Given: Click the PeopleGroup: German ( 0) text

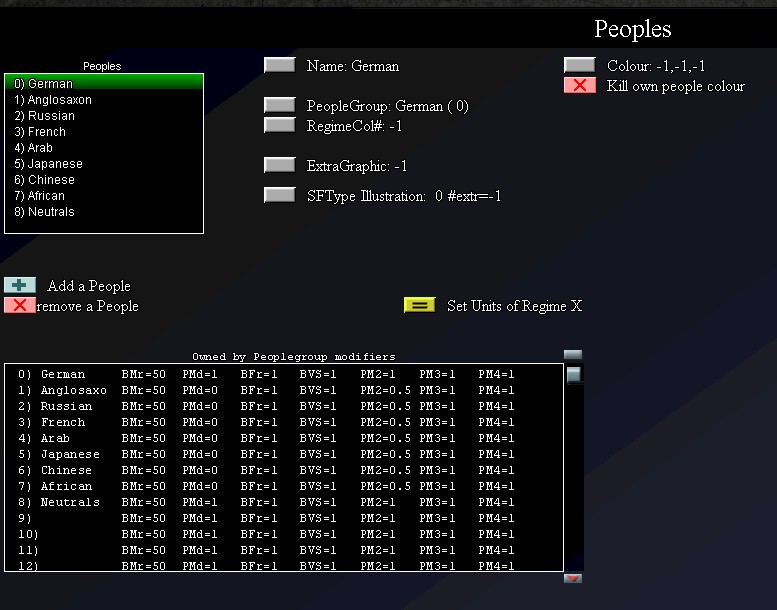Looking at the screenshot, I should click(x=388, y=106).
